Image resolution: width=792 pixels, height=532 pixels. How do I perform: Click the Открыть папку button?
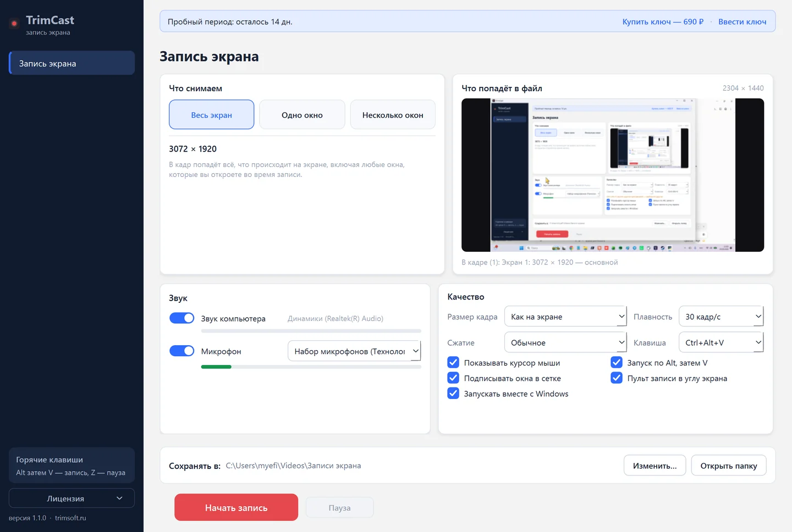point(729,465)
